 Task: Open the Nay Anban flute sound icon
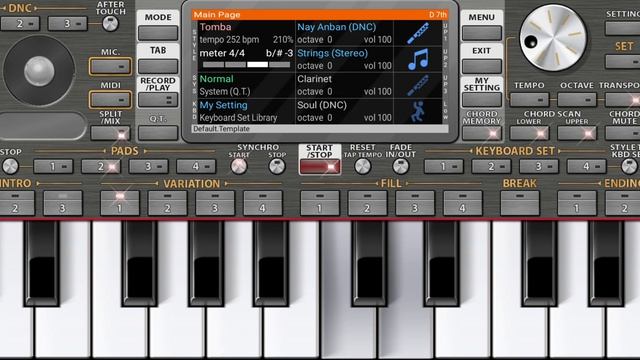[x=418, y=33]
